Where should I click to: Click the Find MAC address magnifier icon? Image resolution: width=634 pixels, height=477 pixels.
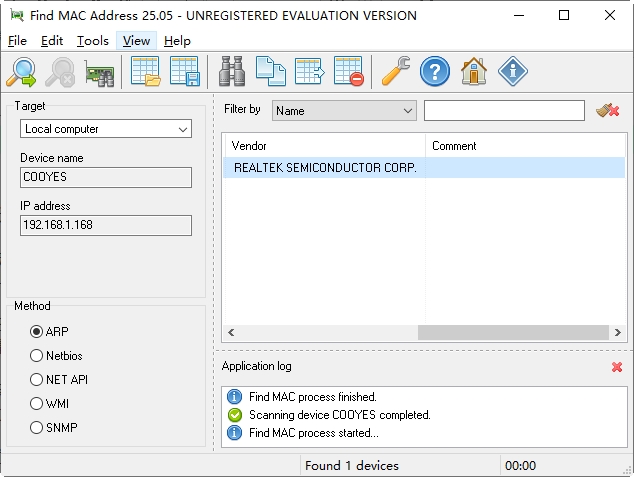coord(22,72)
